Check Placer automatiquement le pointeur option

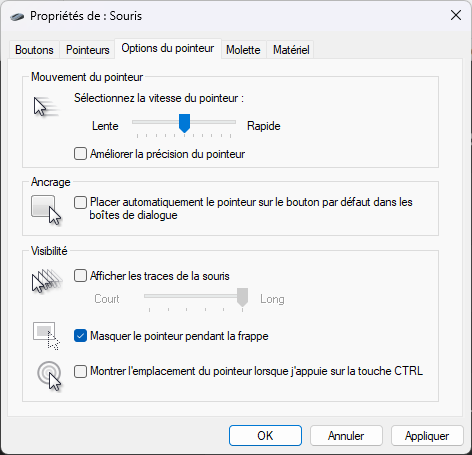(80, 202)
